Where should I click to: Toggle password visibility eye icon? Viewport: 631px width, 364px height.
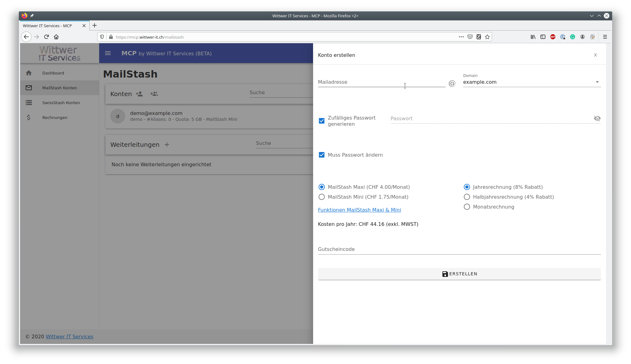(597, 118)
